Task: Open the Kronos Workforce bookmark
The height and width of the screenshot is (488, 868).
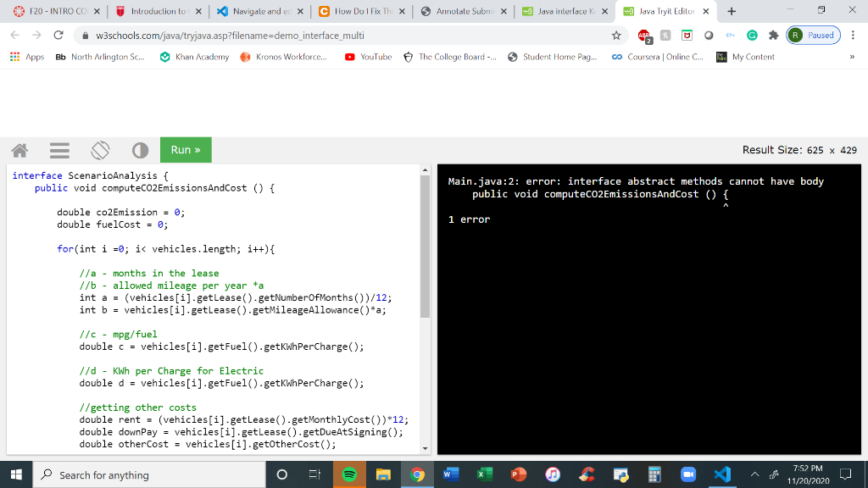Action: pyautogui.click(x=283, y=57)
